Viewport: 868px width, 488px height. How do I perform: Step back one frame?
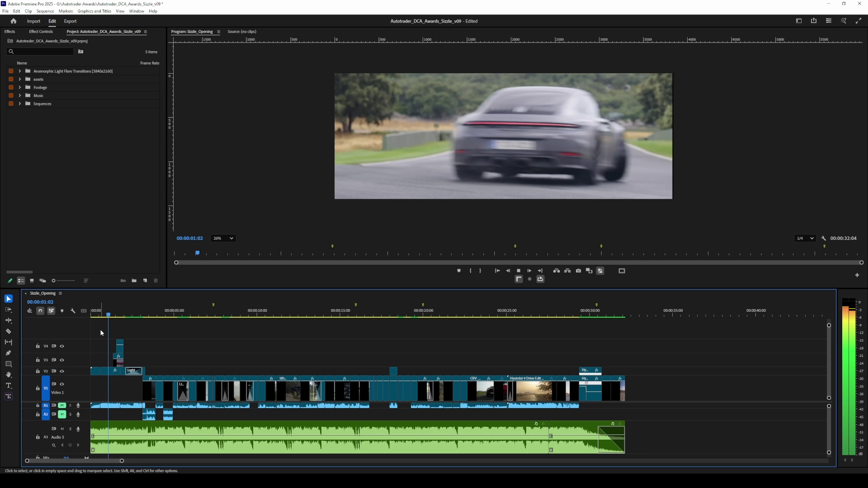click(508, 271)
